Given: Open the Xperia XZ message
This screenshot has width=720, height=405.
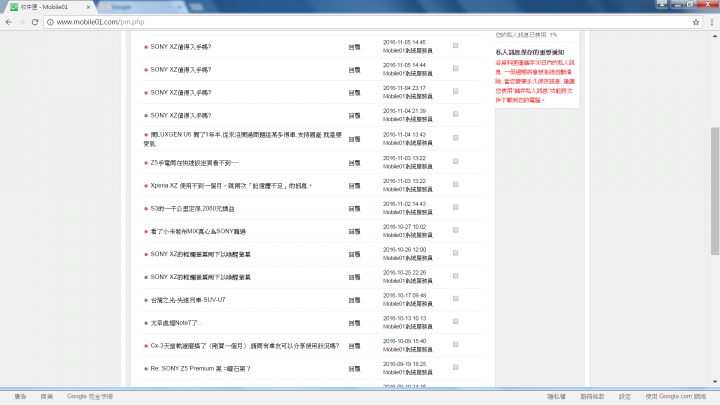Looking at the screenshot, I should pos(231,186).
